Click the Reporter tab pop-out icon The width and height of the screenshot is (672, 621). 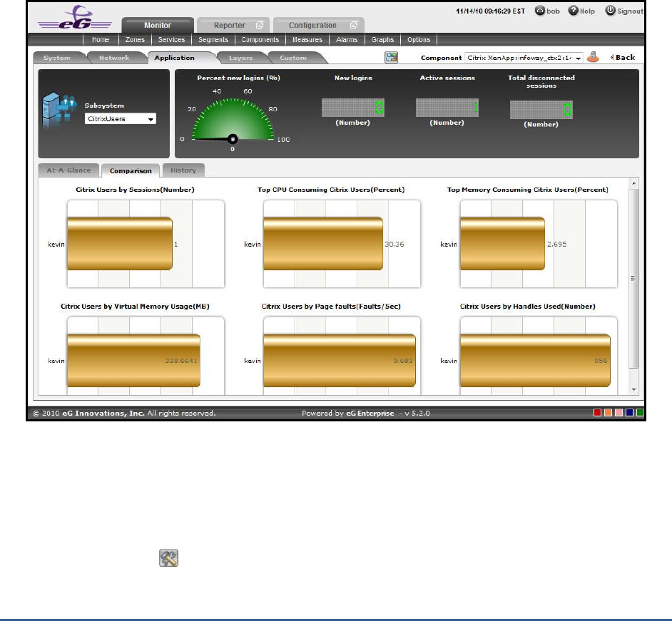pos(259,25)
